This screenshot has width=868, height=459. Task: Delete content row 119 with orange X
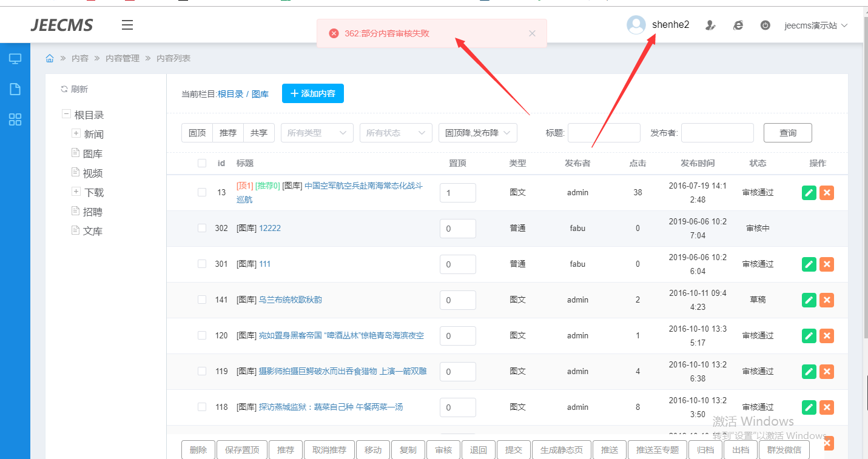pyautogui.click(x=827, y=372)
